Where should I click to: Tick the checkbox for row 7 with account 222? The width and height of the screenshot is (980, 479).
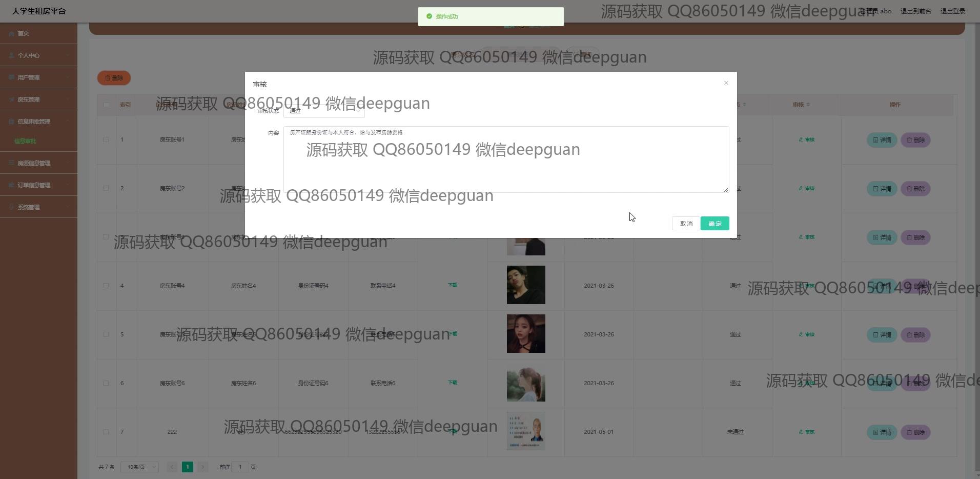pyautogui.click(x=106, y=432)
